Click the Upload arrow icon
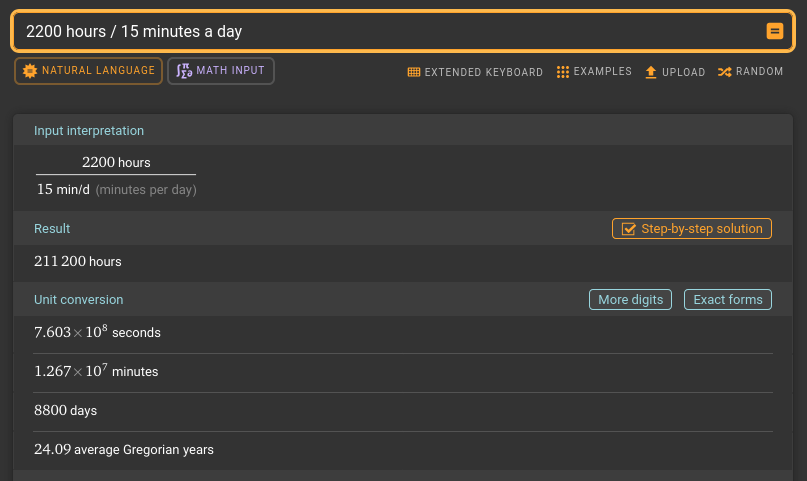This screenshot has height=481, width=807. tap(651, 72)
